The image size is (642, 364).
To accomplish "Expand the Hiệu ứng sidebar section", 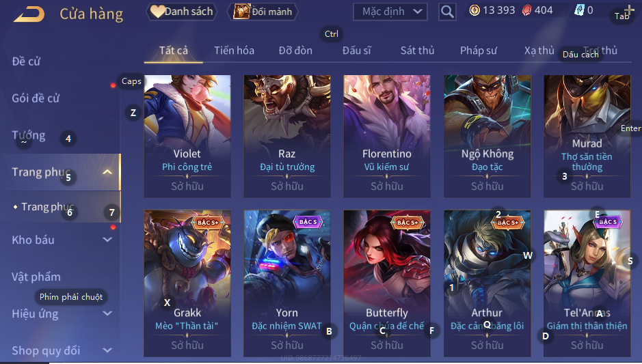I will [107, 313].
